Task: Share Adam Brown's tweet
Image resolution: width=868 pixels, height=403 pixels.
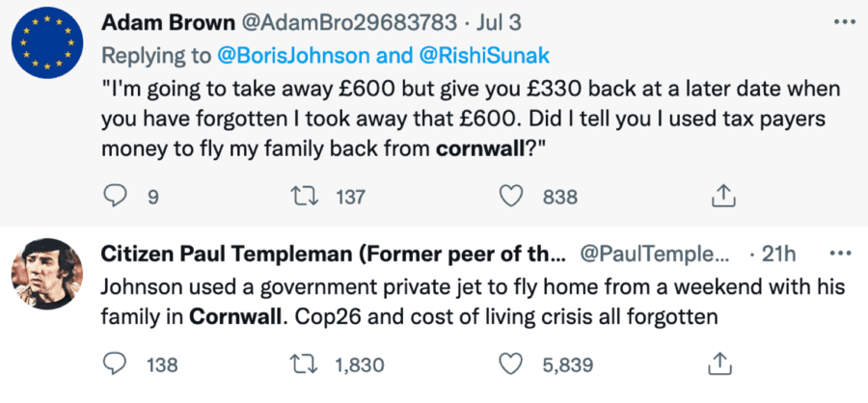Action: [719, 197]
